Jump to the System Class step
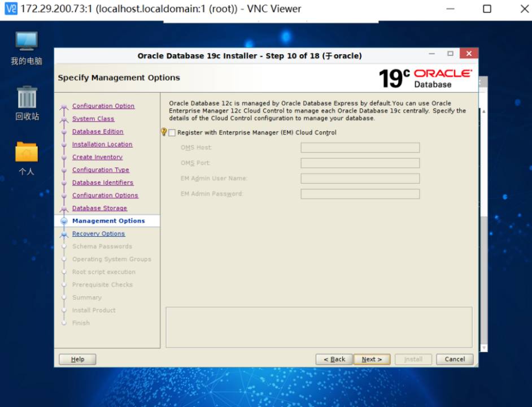 pos(93,119)
